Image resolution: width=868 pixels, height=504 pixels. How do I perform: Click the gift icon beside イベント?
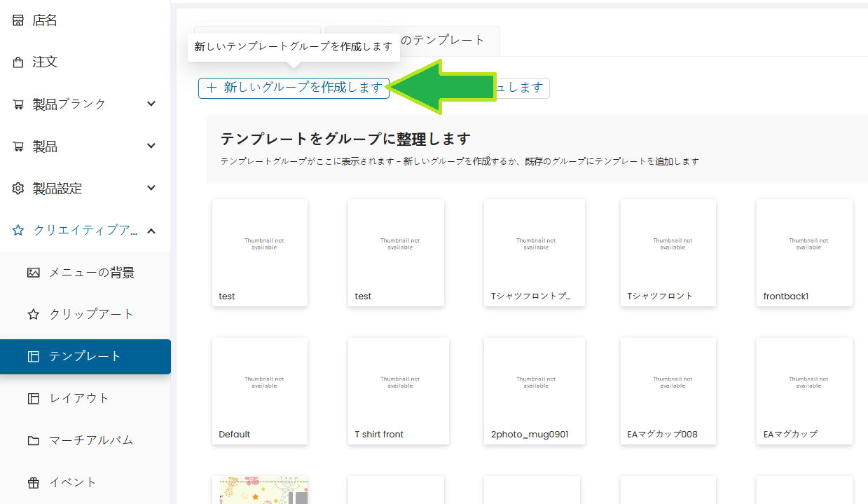tap(34, 483)
